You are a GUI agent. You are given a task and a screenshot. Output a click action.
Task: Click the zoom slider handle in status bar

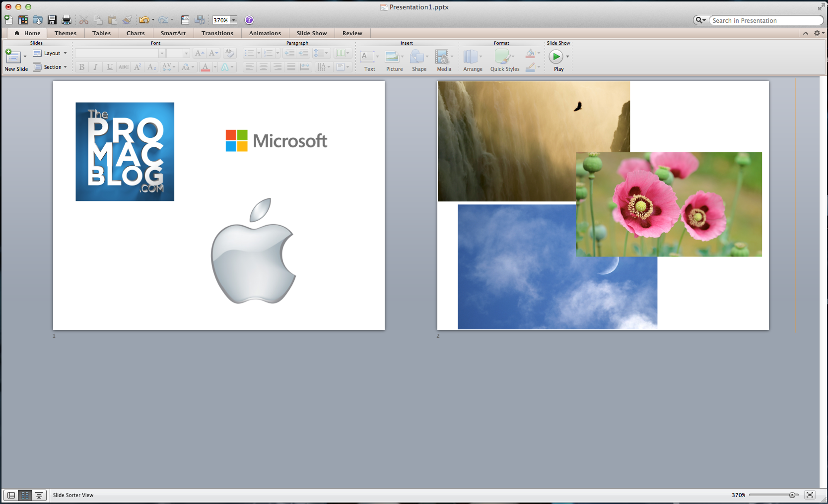pyautogui.click(x=792, y=495)
